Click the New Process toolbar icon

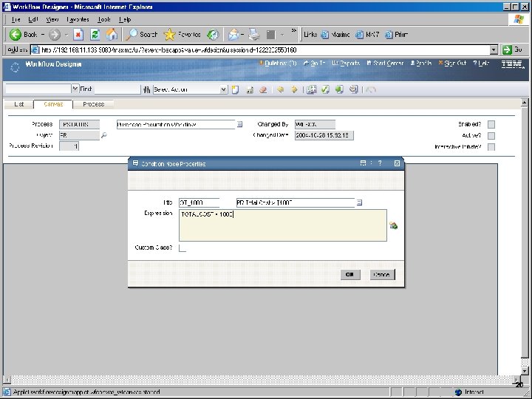pyautogui.click(x=235, y=89)
